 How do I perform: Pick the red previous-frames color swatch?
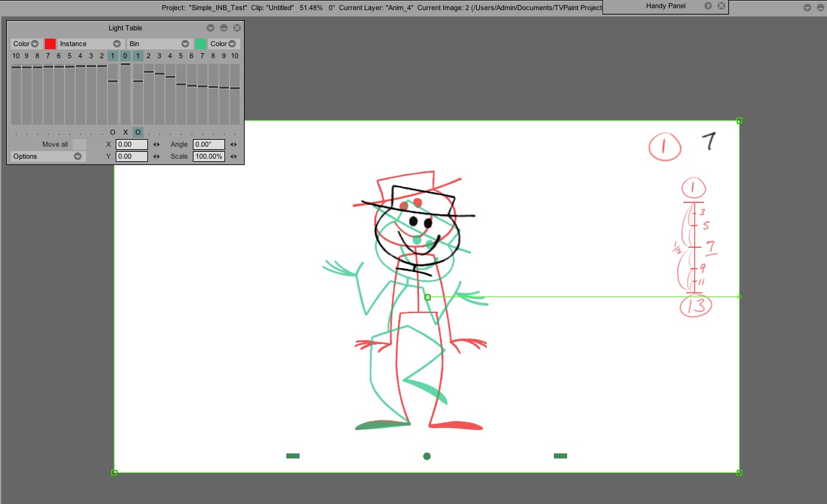click(x=50, y=44)
